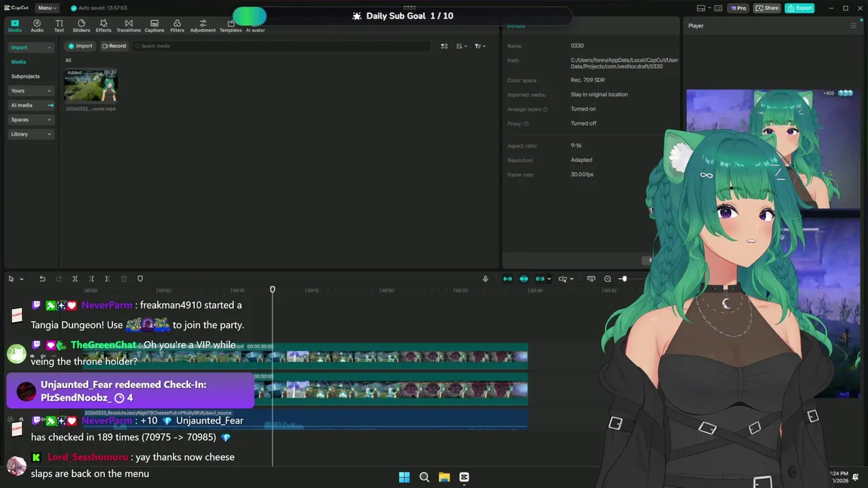This screenshot has width=868, height=488.
Task: Click the Export button
Action: coord(800,8)
